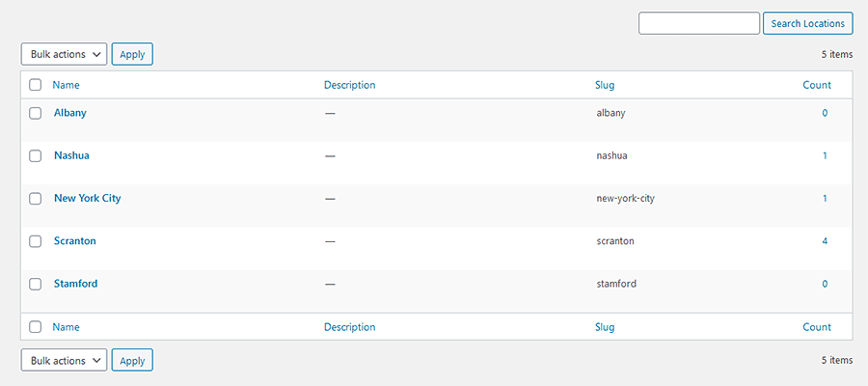
Task: Open the Albany location link
Action: click(70, 113)
